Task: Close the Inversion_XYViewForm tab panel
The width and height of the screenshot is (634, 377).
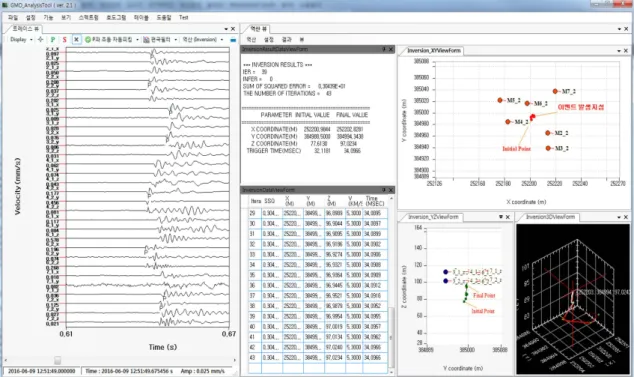Action: [626, 51]
